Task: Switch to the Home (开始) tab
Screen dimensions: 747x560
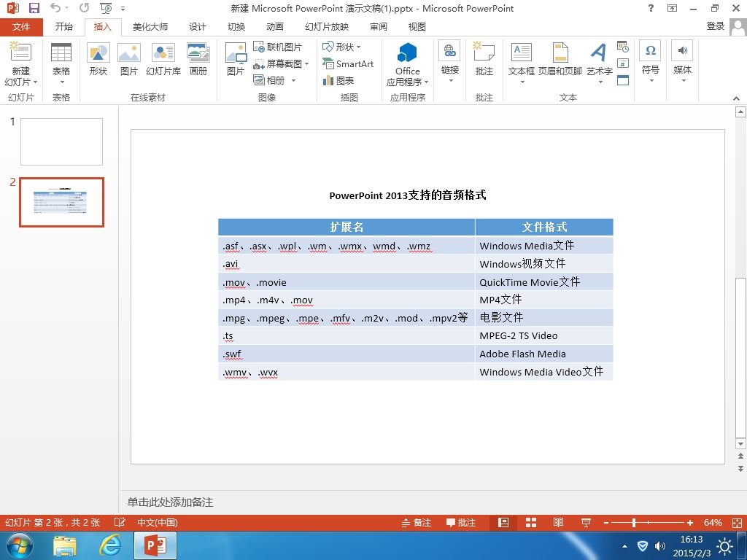Action: pos(64,27)
